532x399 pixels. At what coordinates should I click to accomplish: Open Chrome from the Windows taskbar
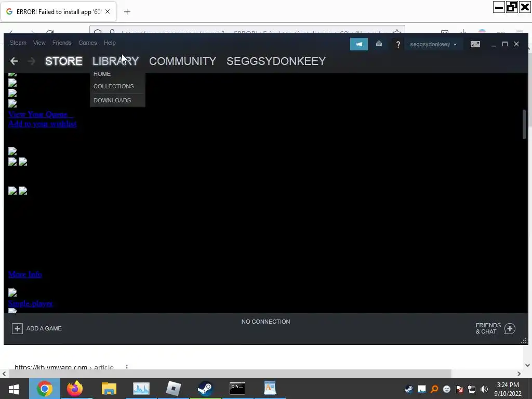coord(45,389)
